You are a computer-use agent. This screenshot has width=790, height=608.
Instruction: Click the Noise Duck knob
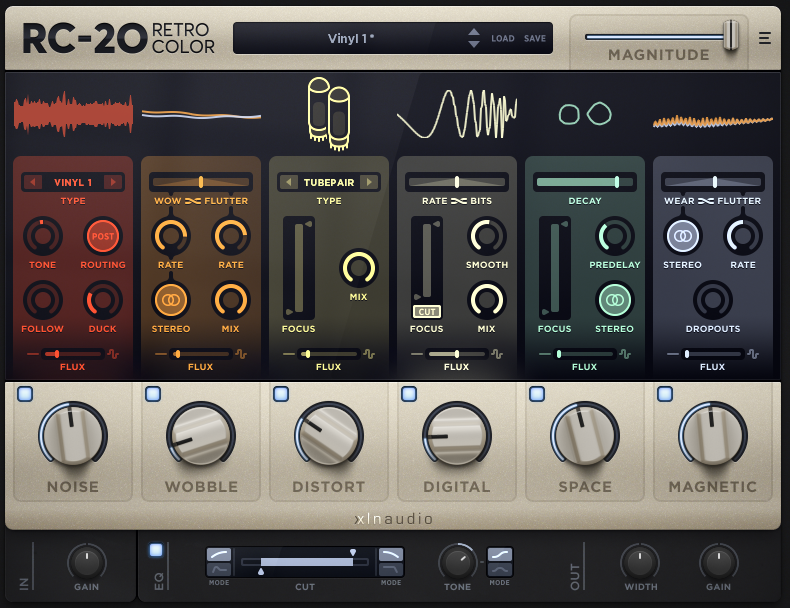point(103,300)
